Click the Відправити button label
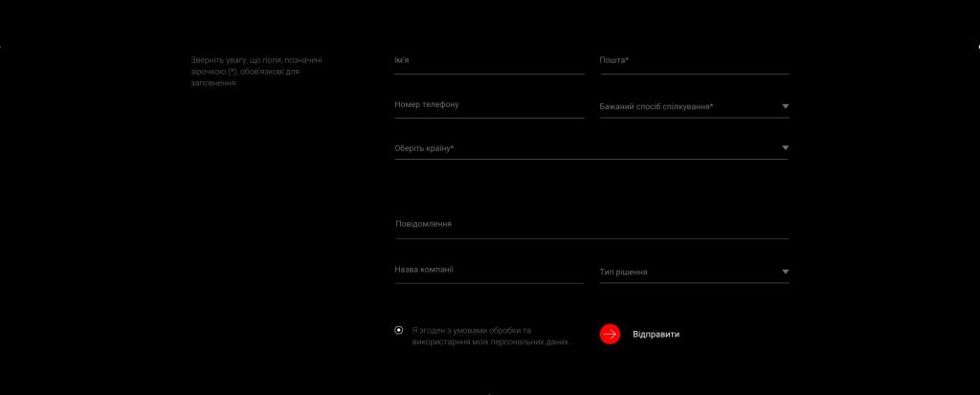Image resolution: width=980 pixels, height=395 pixels. click(x=656, y=335)
